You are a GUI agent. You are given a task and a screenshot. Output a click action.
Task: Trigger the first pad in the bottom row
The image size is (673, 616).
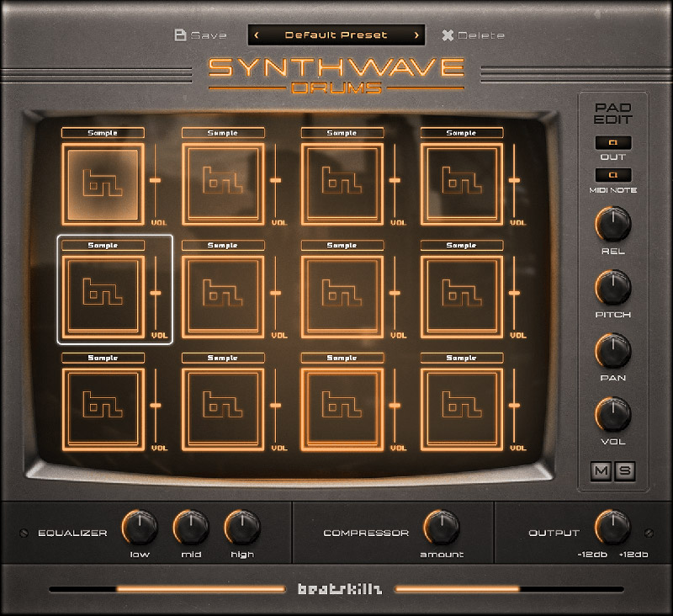[x=103, y=409]
